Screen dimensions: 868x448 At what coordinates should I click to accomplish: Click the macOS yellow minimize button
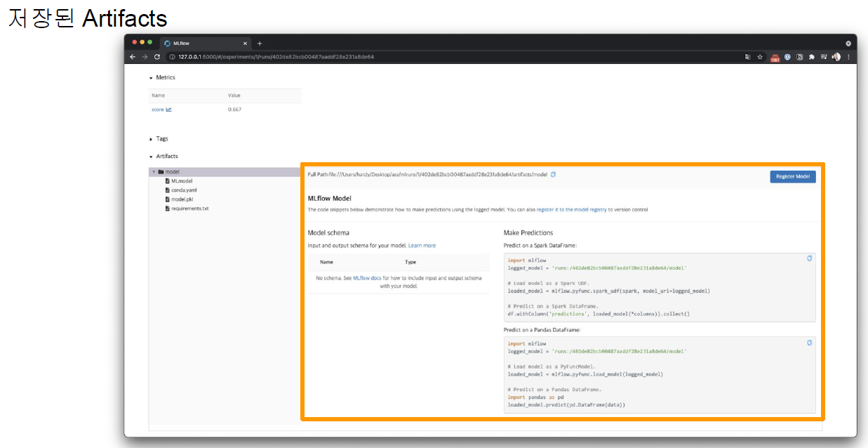142,42
